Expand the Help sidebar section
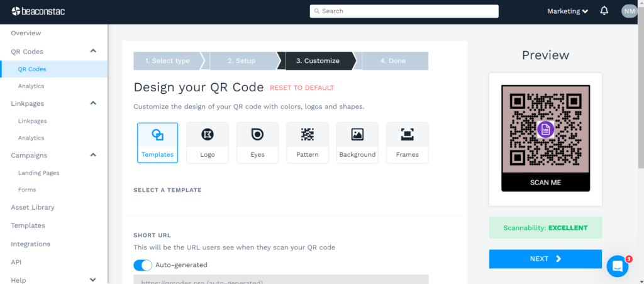 coord(93,280)
